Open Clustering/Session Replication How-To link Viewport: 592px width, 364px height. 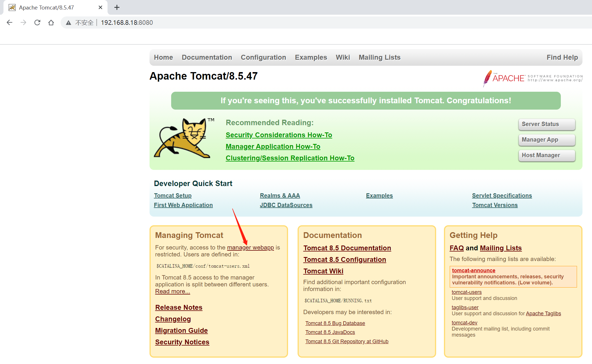[290, 158]
